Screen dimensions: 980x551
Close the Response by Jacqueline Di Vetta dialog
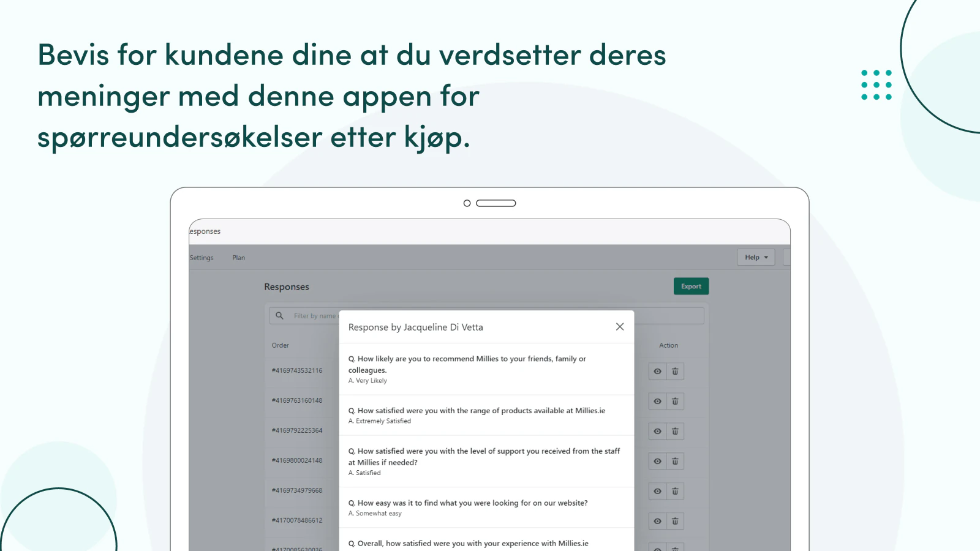tap(620, 327)
